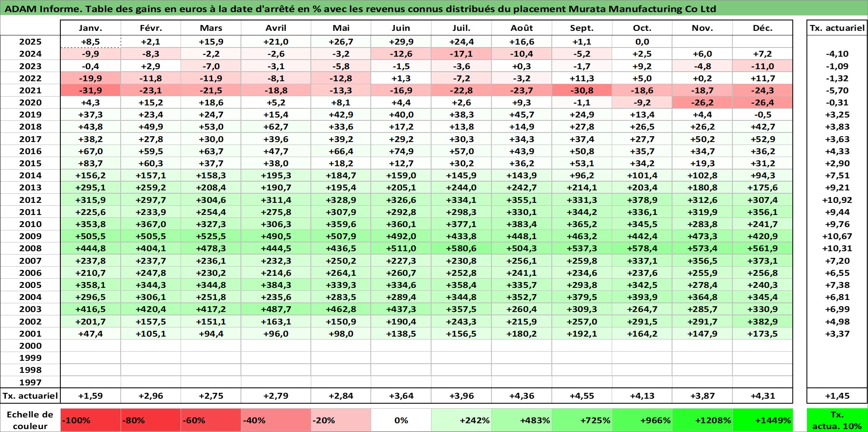Click the +45,7 cell in 2019 row
The image size is (868, 432).
click(522, 115)
